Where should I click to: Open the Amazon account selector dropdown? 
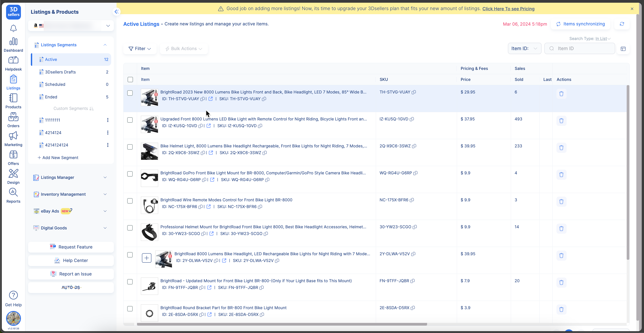[71, 25]
